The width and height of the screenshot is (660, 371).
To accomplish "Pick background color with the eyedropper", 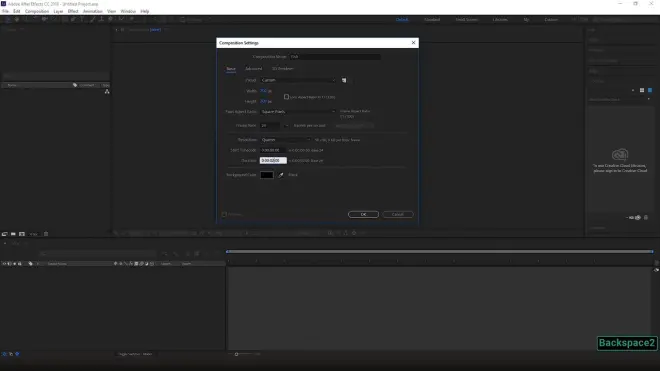I will (281, 175).
